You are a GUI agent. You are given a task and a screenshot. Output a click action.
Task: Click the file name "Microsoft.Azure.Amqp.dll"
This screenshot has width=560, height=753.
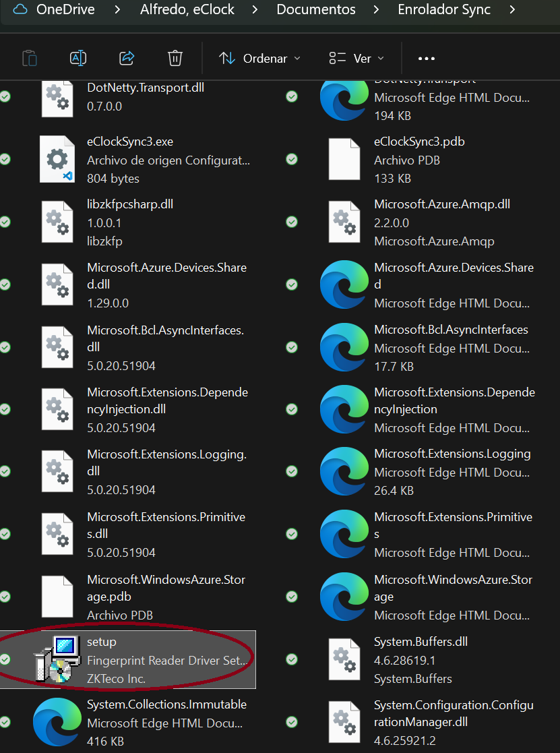tap(442, 204)
